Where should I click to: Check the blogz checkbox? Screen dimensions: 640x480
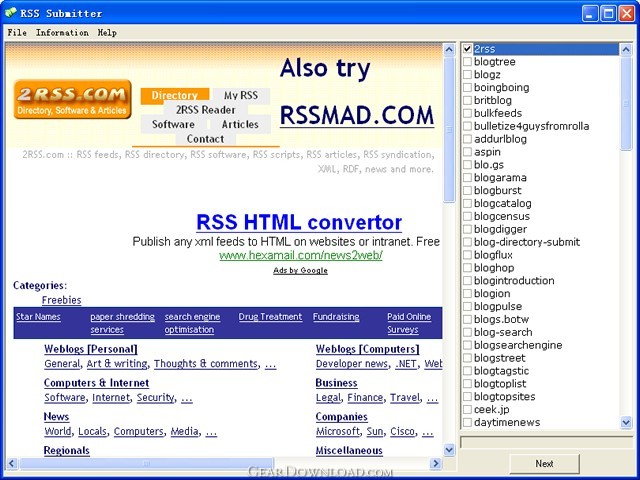tap(467, 75)
